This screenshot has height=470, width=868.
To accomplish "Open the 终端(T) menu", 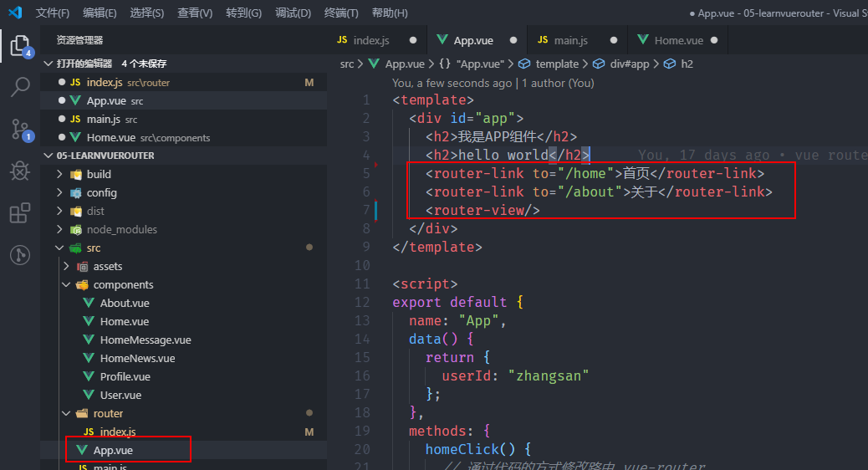I will (x=341, y=13).
